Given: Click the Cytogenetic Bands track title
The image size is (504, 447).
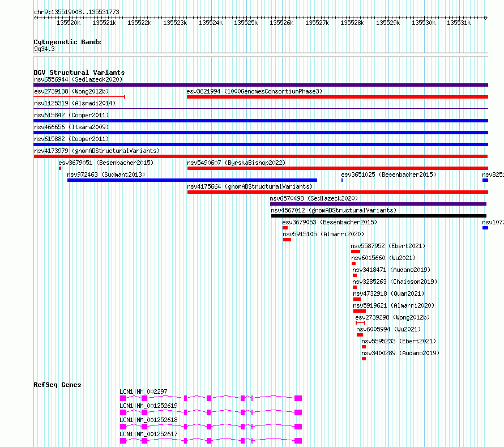Looking at the screenshot, I should [x=67, y=42].
